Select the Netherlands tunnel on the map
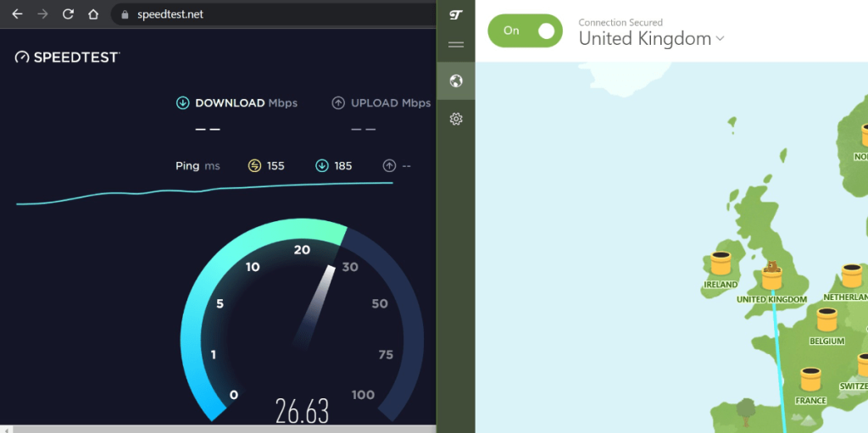This screenshot has width=868, height=433. coord(852,275)
